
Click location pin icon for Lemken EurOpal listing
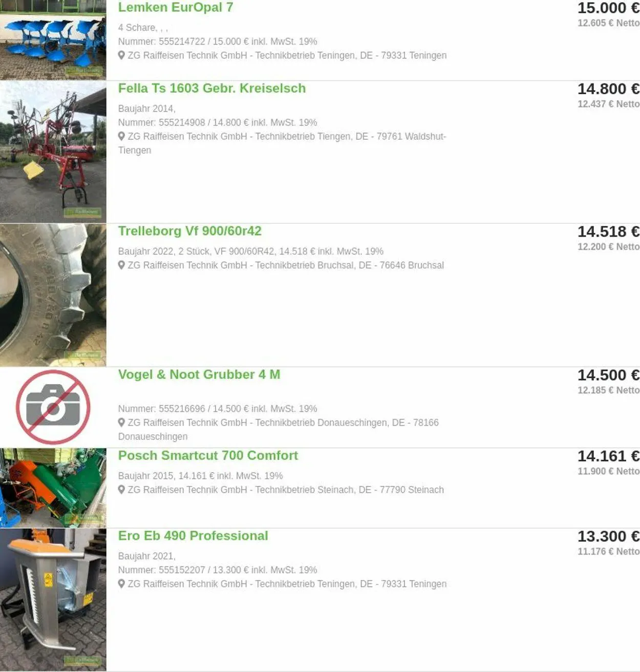tap(121, 55)
